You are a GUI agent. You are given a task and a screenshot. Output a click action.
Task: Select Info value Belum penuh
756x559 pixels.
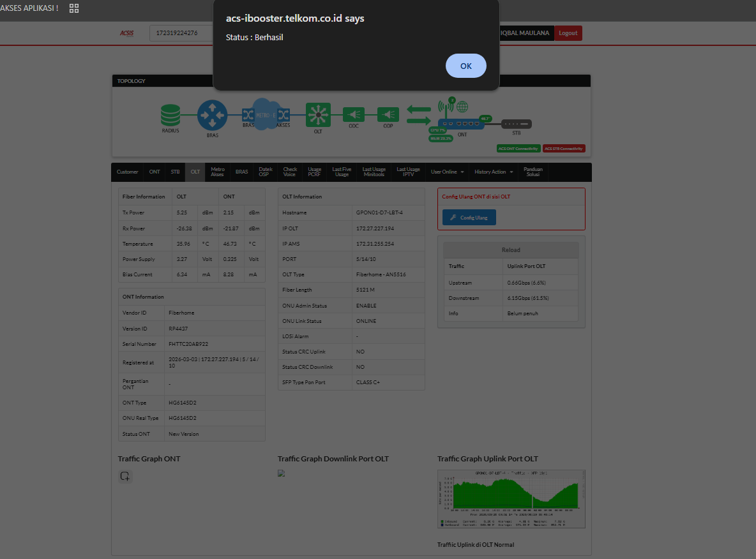tap(523, 314)
